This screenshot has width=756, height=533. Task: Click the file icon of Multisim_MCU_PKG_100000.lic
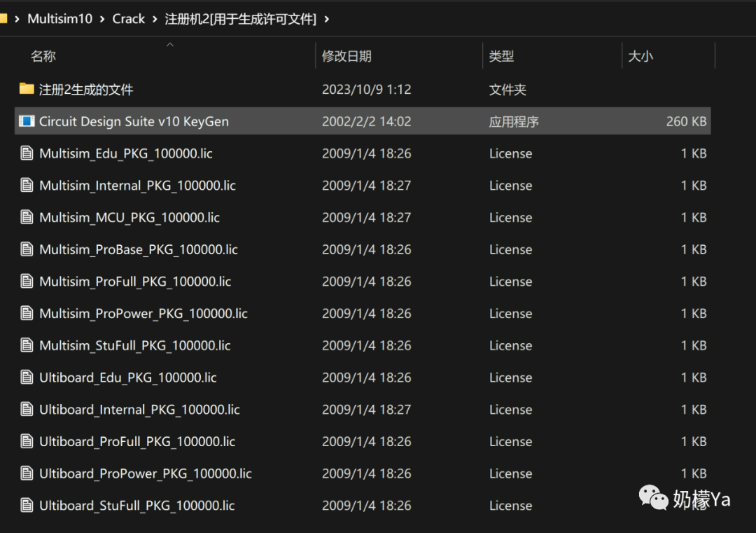27,217
